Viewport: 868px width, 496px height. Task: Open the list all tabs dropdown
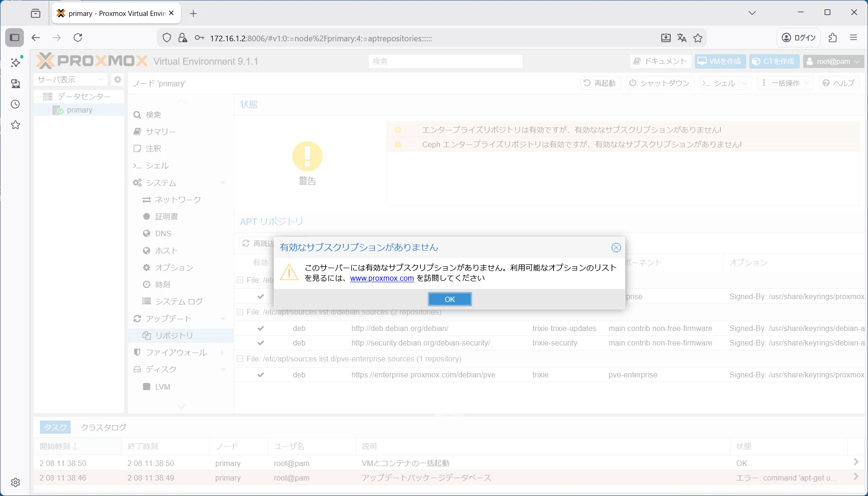[x=752, y=13]
